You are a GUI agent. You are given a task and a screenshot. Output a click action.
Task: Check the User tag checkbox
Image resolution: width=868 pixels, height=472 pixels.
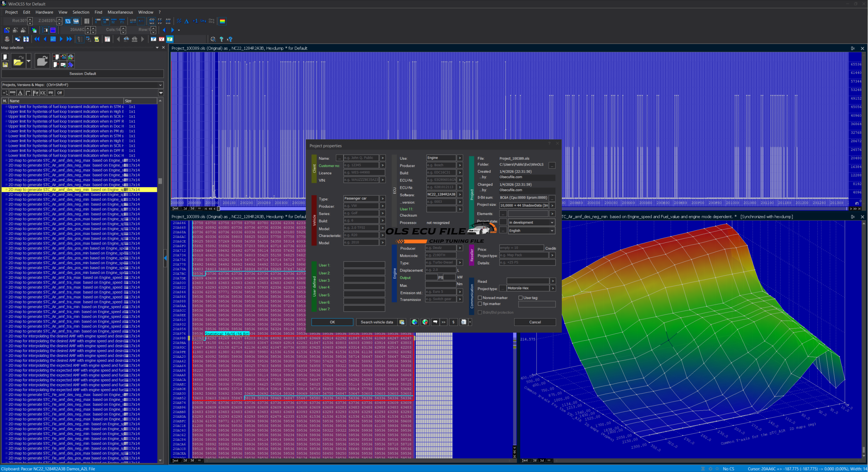[520, 298]
